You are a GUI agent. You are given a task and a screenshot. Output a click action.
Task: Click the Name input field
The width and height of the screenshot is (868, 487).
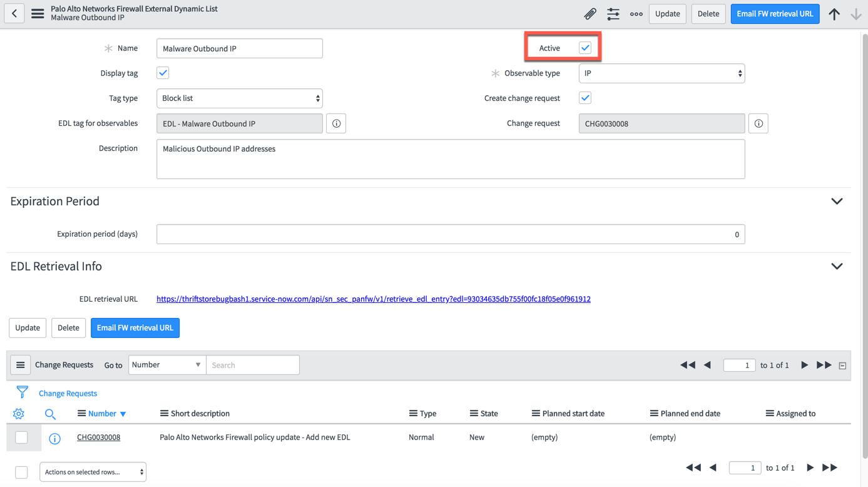click(240, 48)
